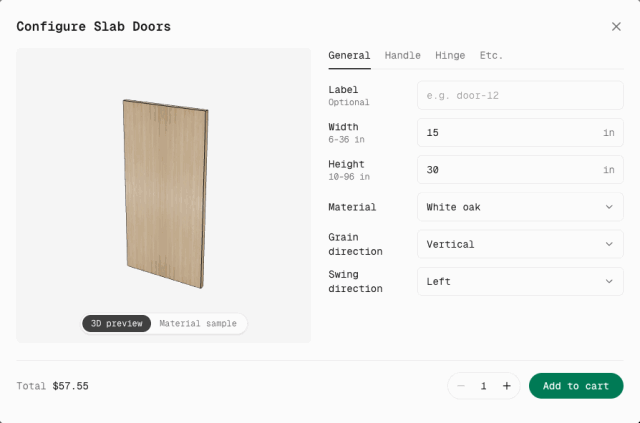Click the 6-36 in width hint
The width and height of the screenshot is (640, 423).
point(346,140)
